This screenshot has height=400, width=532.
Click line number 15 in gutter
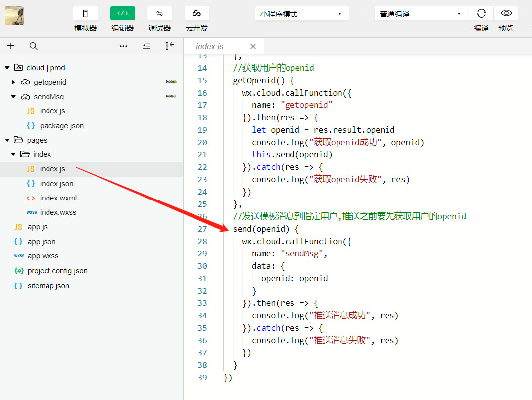pyautogui.click(x=202, y=80)
